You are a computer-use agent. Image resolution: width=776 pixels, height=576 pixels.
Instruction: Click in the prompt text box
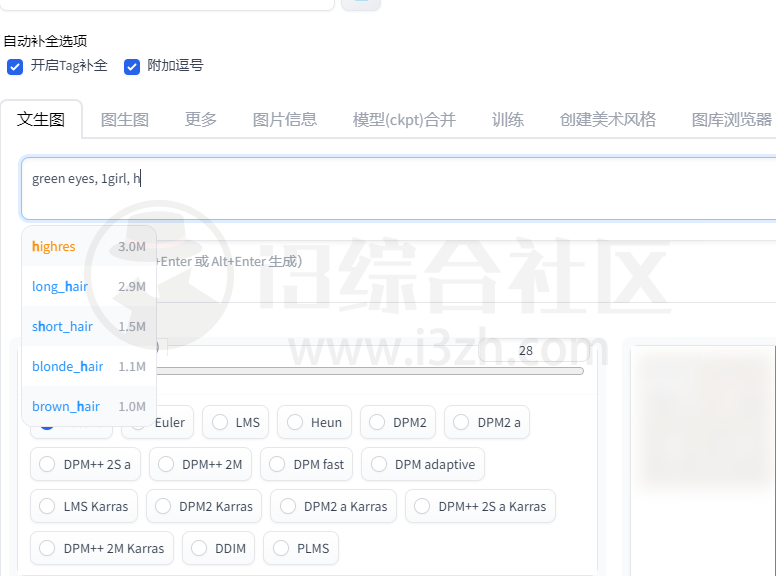398,189
